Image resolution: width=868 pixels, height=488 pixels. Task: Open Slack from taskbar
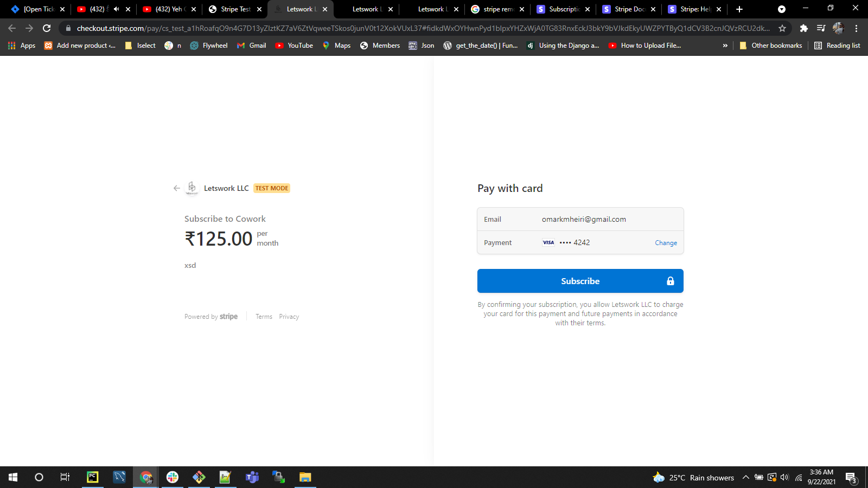click(173, 477)
